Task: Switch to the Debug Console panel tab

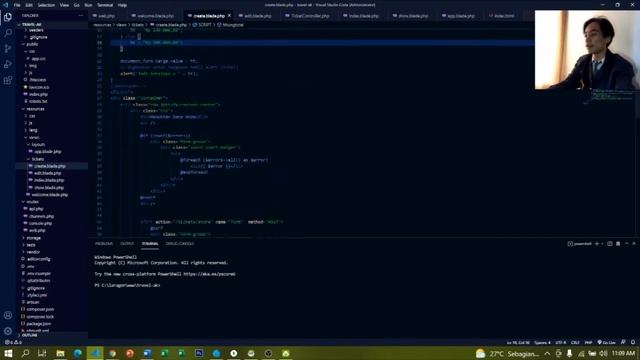Action: 180,244
